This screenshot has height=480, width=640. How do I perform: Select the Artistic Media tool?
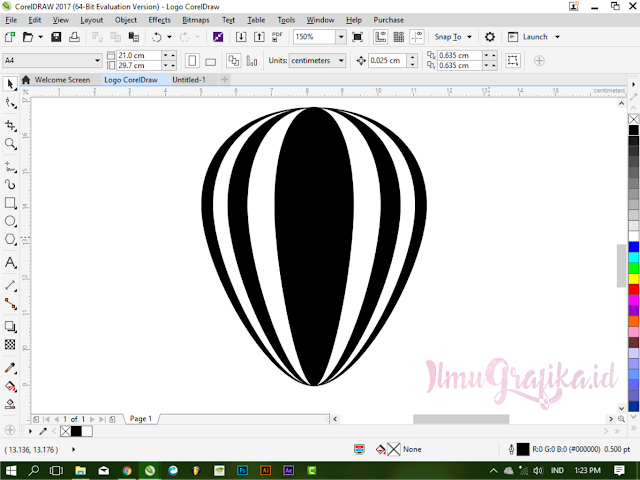[x=10, y=185]
